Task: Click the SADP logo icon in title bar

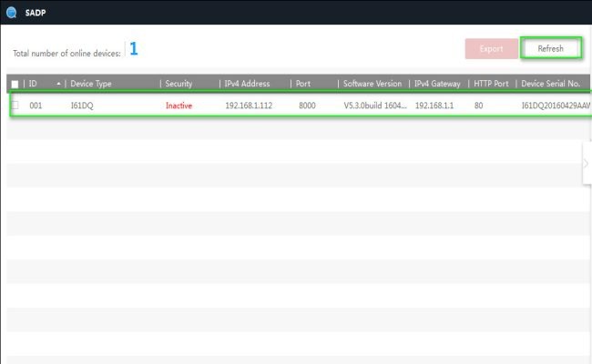Action: (x=9, y=12)
